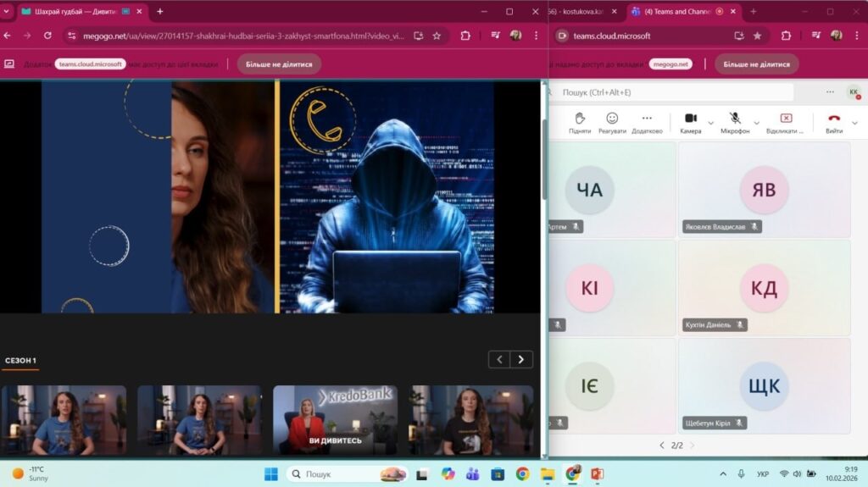Expand the Мікрофон options arrow
Viewport: 868px width, 487px height.
pos(756,123)
